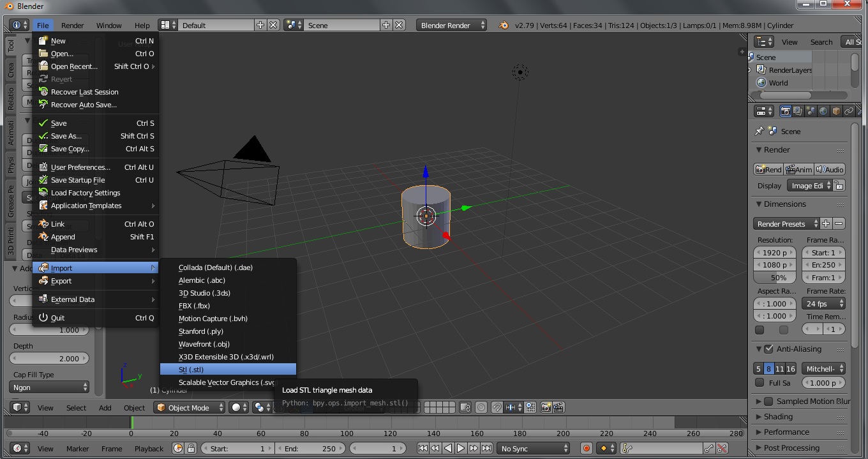The height and width of the screenshot is (459, 868).
Task: Click the End frame 250 field
Action: point(310,448)
